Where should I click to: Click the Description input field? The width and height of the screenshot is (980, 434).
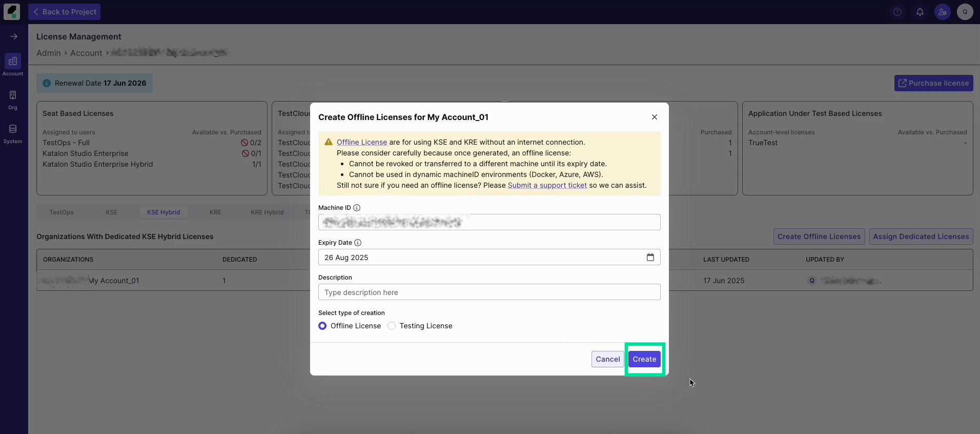pyautogui.click(x=489, y=292)
